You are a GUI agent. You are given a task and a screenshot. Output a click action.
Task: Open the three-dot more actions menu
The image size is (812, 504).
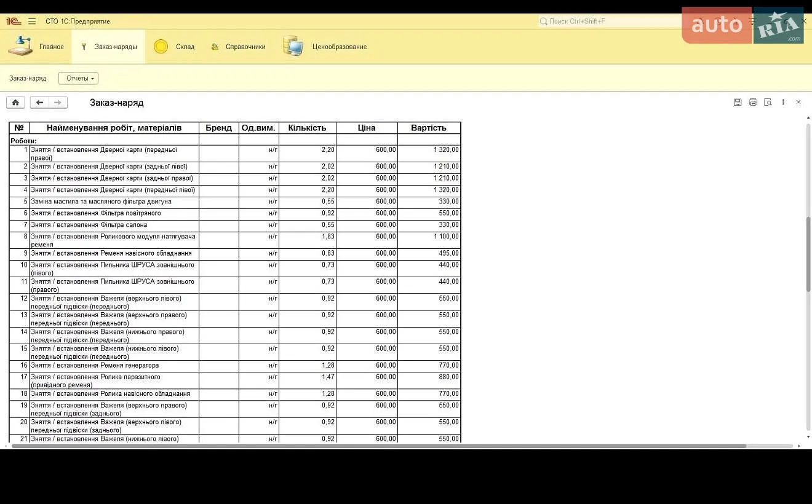coord(783,102)
